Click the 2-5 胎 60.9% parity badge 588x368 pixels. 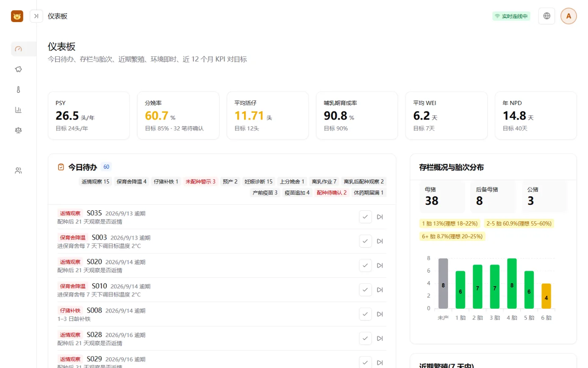pos(519,223)
